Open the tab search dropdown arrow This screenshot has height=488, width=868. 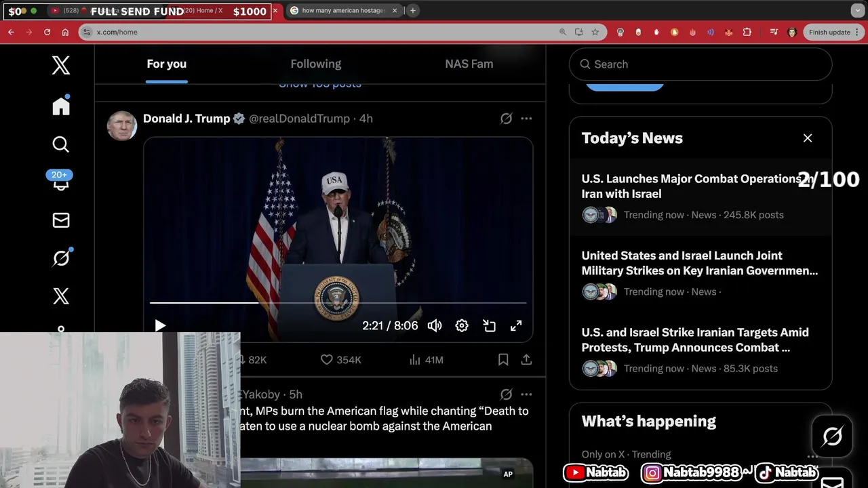[x=857, y=11]
